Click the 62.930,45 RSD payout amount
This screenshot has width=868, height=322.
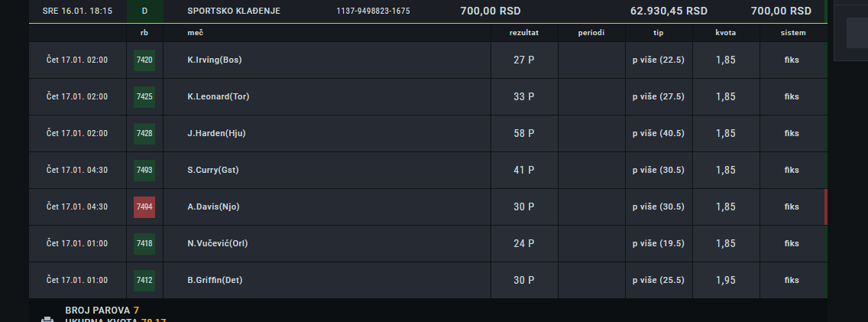pyautogui.click(x=669, y=11)
